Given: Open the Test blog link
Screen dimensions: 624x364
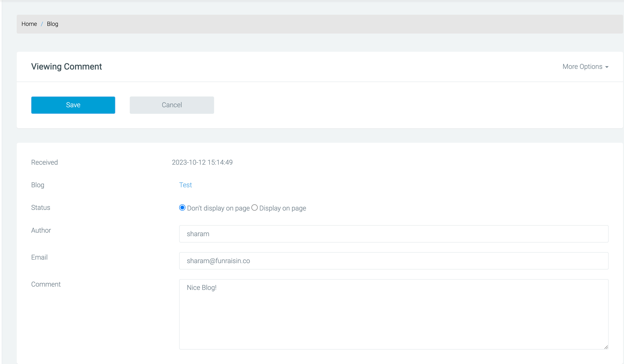Looking at the screenshot, I should [186, 185].
